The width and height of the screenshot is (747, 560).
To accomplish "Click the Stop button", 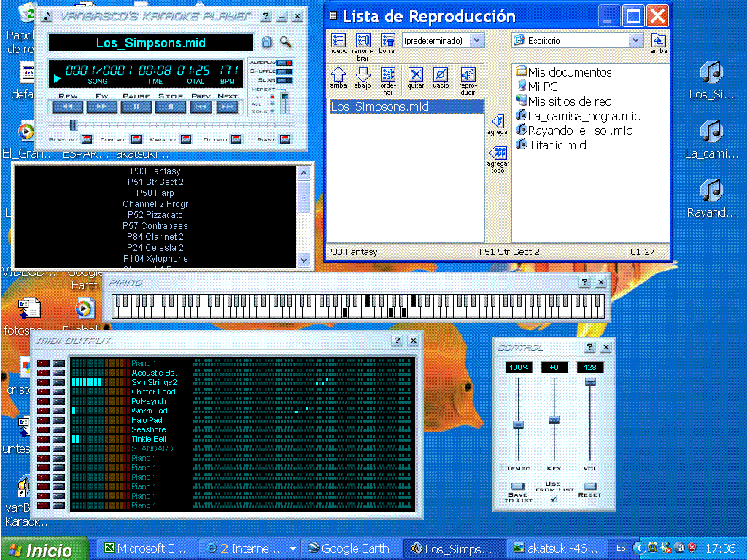I will (170, 106).
